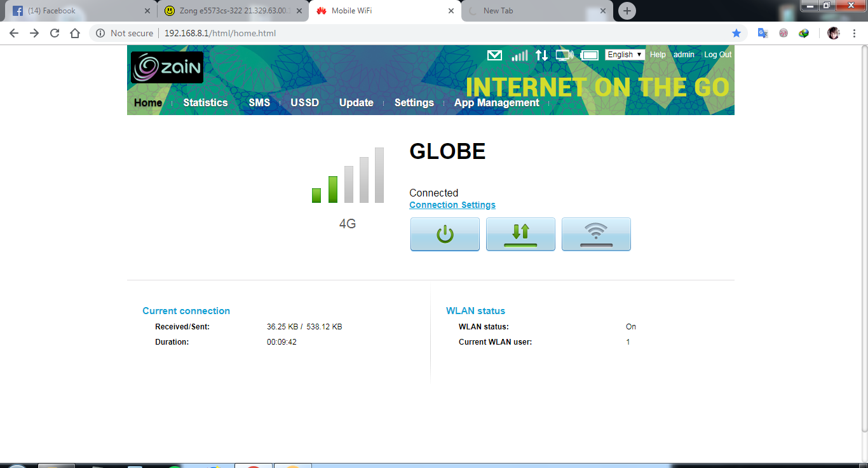Click the WiFi connected devices monitor icon
The height and width of the screenshot is (468, 868).
tap(564, 55)
